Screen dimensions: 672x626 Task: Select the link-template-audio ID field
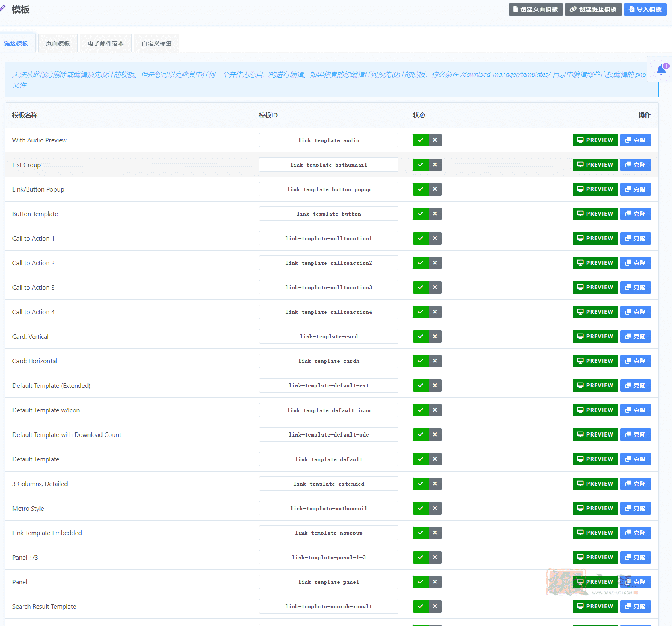coord(328,140)
